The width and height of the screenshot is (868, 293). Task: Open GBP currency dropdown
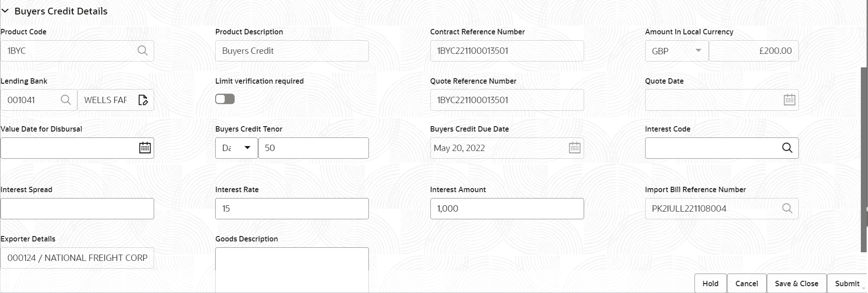coord(677,51)
